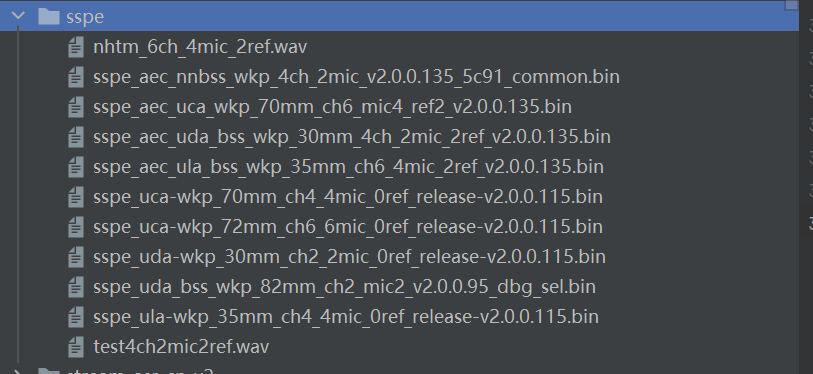Click file icon of sspe_aec_uda_bss_wkp_30mm

[x=76, y=137]
